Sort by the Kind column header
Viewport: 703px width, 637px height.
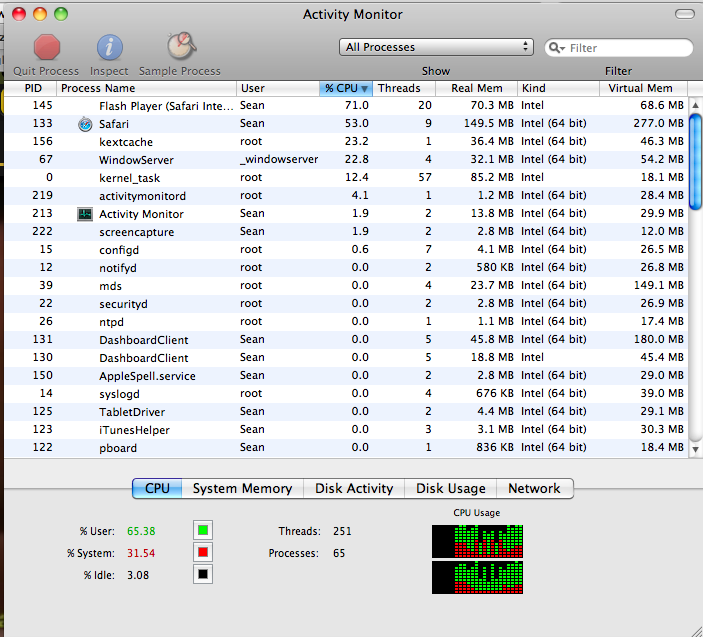pyautogui.click(x=559, y=88)
